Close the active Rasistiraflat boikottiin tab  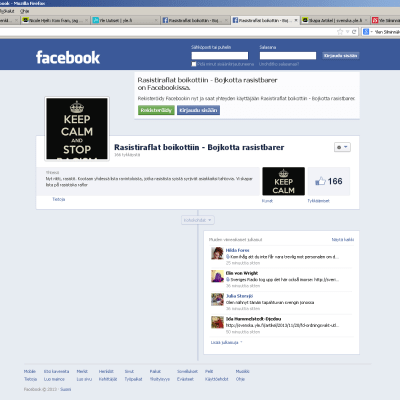295,20
